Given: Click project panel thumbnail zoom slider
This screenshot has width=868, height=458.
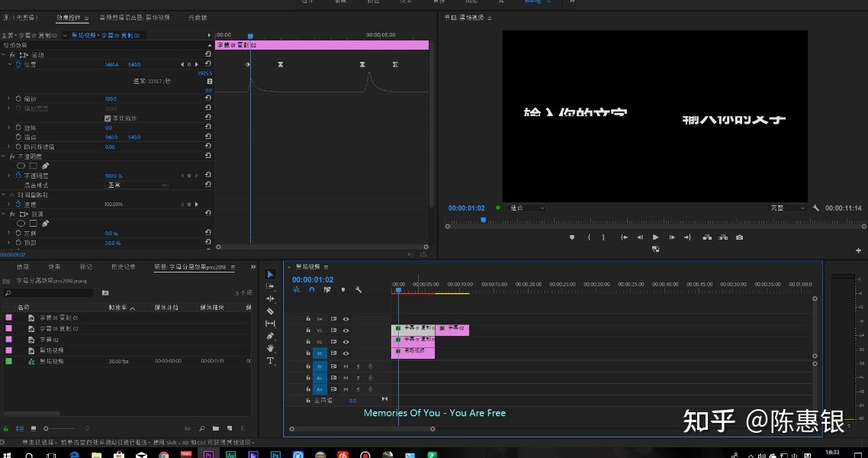Looking at the screenshot, I should 59,429.
